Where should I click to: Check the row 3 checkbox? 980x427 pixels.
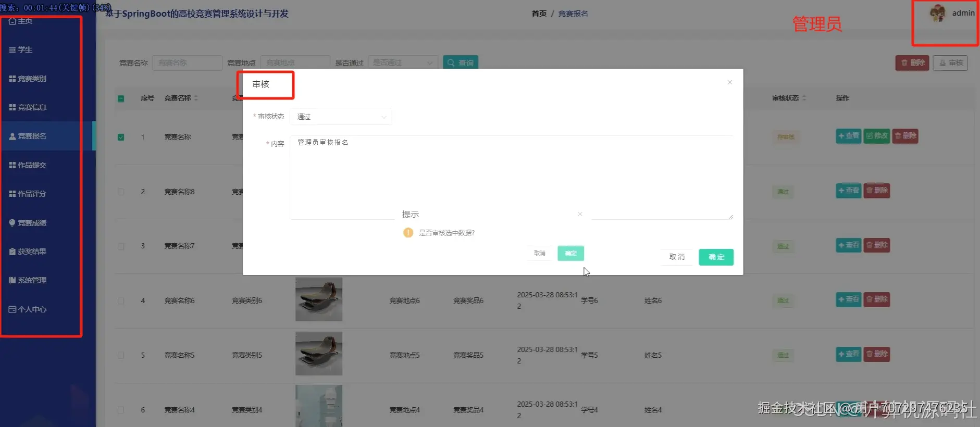point(121,246)
